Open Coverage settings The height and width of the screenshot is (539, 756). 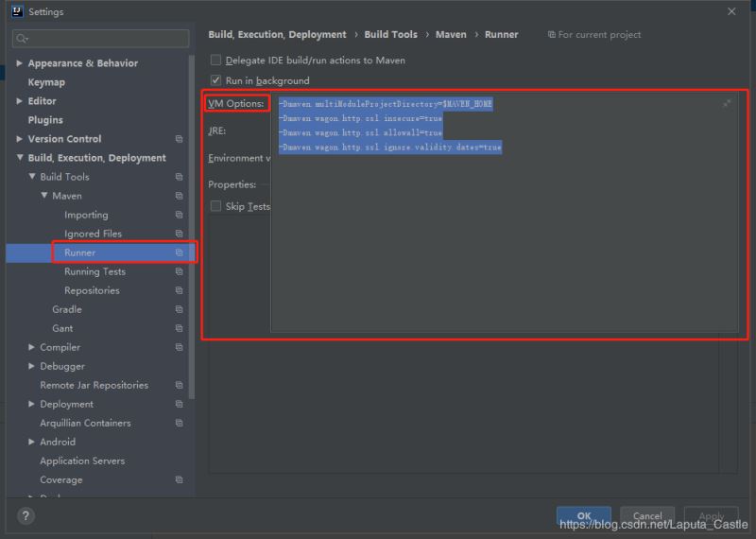pyautogui.click(x=61, y=479)
